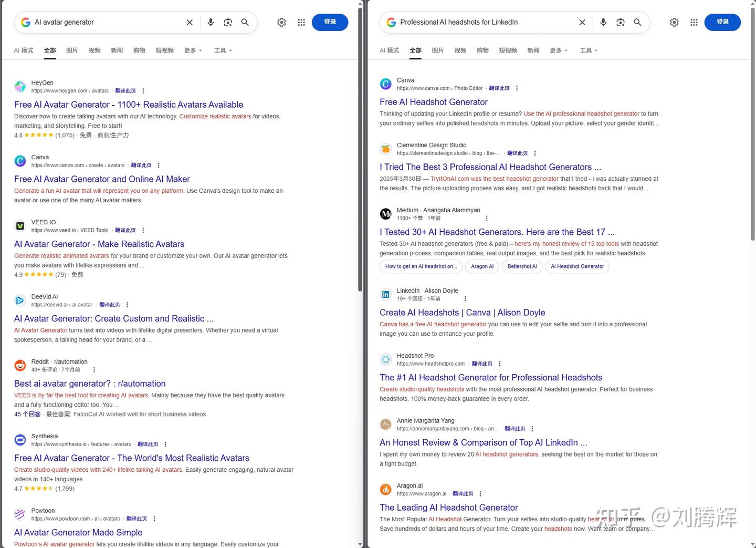Click the Google logo in right search bar
The image size is (756, 548).
click(391, 22)
